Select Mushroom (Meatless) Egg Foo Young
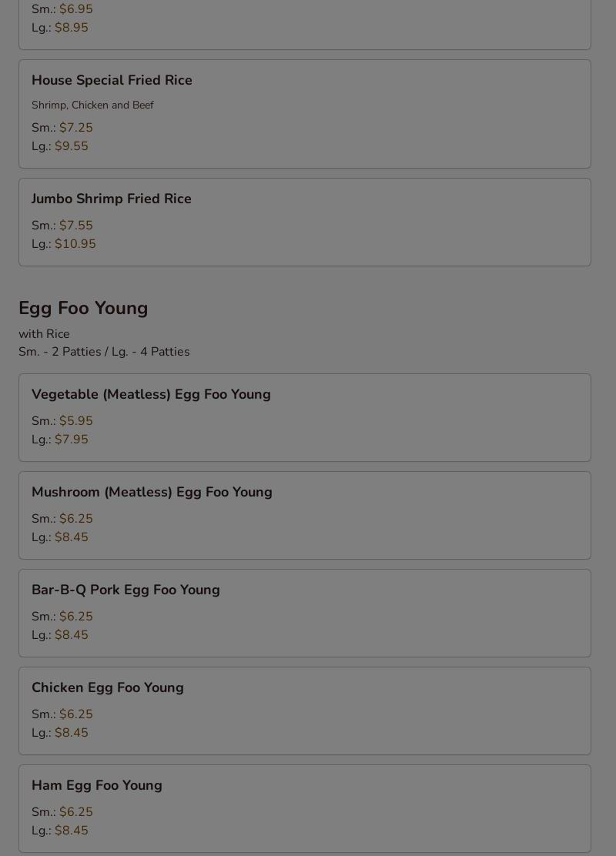 tap(305, 515)
